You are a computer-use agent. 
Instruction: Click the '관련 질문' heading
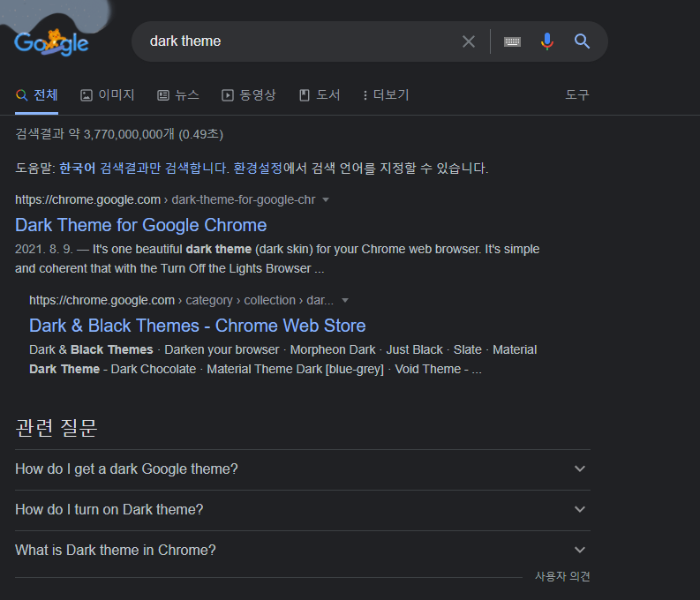tap(56, 428)
